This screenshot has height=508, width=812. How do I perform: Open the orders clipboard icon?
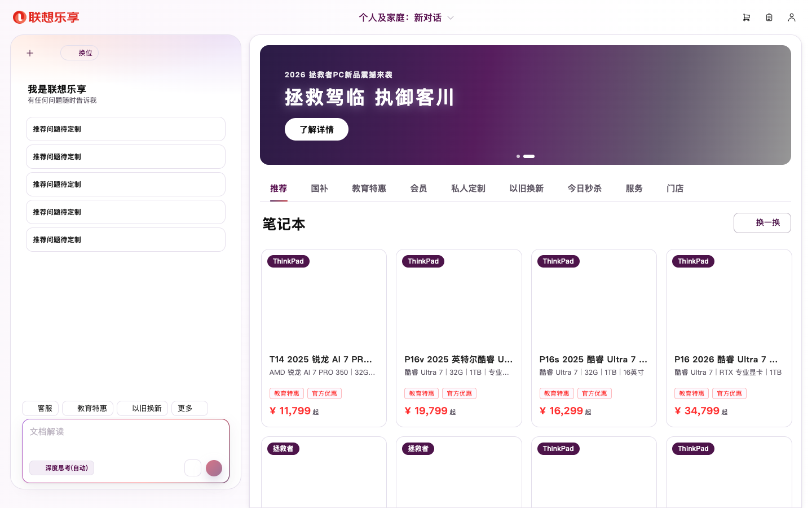[x=769, y=17]
